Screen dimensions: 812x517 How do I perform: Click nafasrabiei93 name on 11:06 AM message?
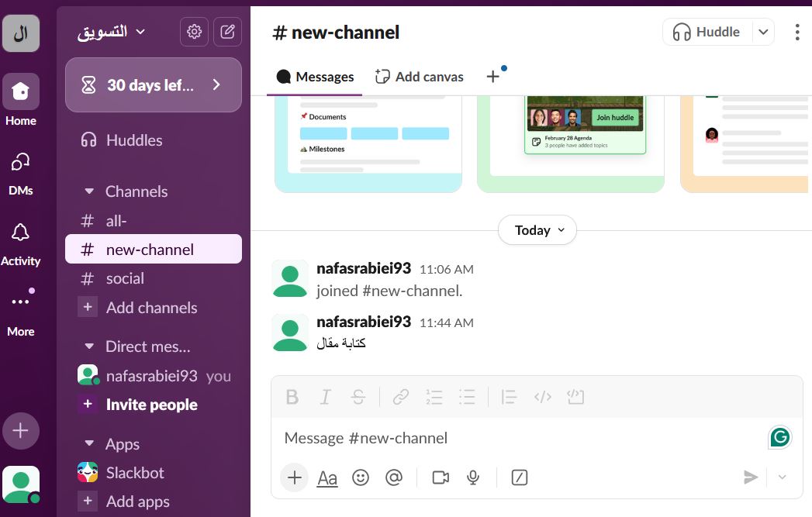[x=364, y=268]
